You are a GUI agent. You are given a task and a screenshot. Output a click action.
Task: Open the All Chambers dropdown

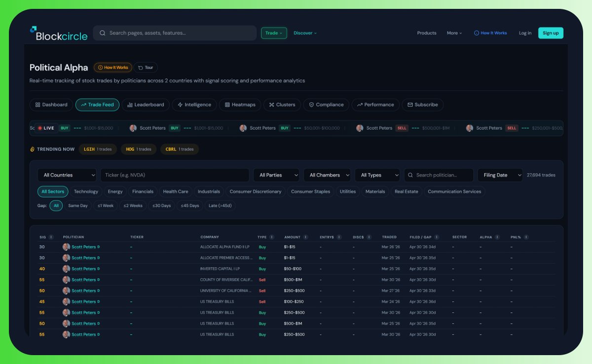327,175
